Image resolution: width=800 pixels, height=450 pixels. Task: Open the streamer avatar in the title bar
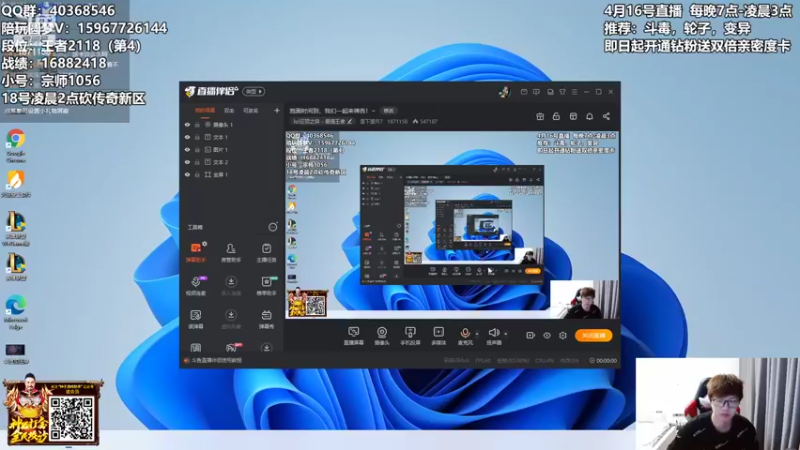[505, 91]
